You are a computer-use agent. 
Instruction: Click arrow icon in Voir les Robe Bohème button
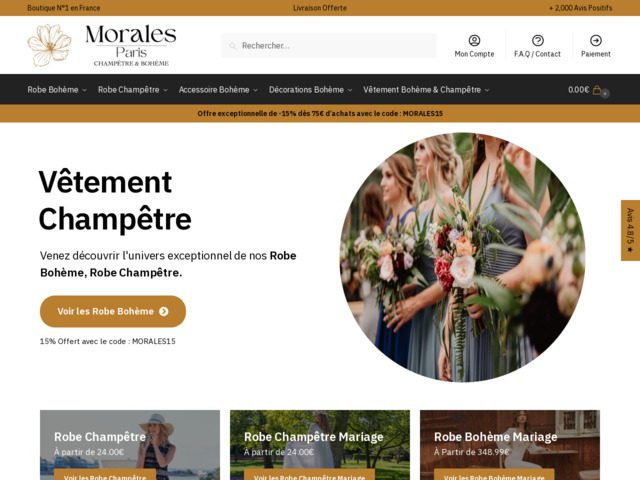click(x=164, y=311)
